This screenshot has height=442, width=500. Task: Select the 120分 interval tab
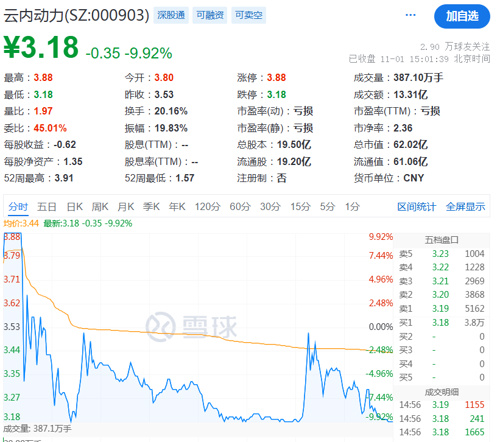(208, 207)
